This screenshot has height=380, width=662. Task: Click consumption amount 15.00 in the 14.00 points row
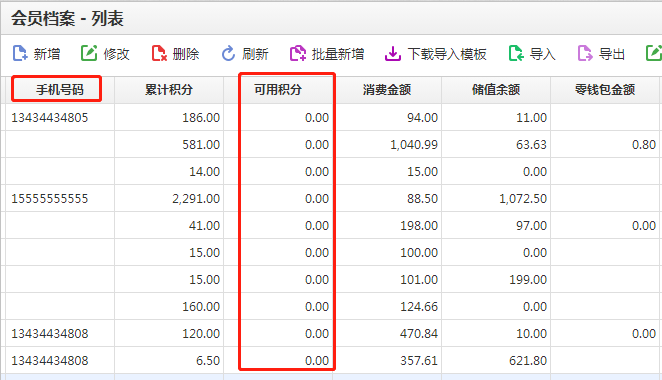pyautogui.click(x=422, y=171)
